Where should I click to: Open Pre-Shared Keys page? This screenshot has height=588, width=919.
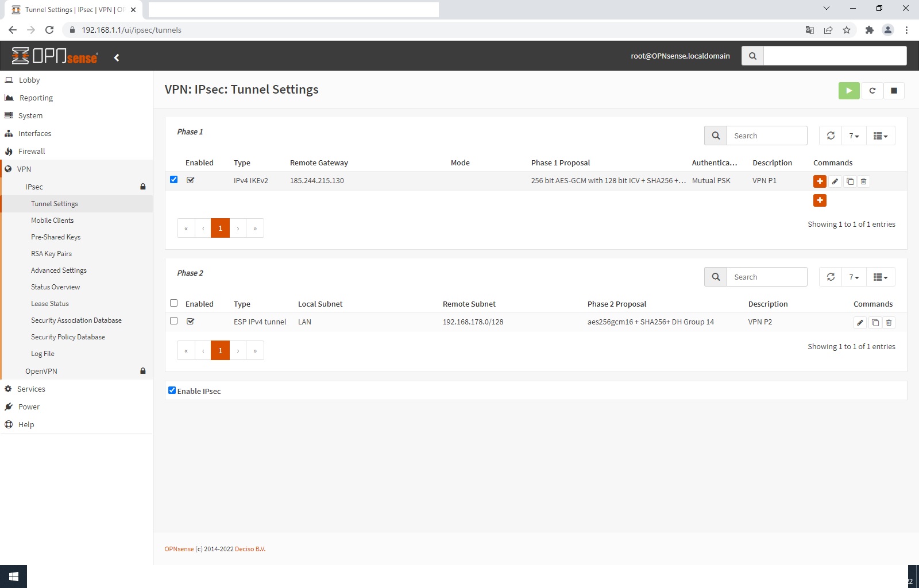click(56, 237)
